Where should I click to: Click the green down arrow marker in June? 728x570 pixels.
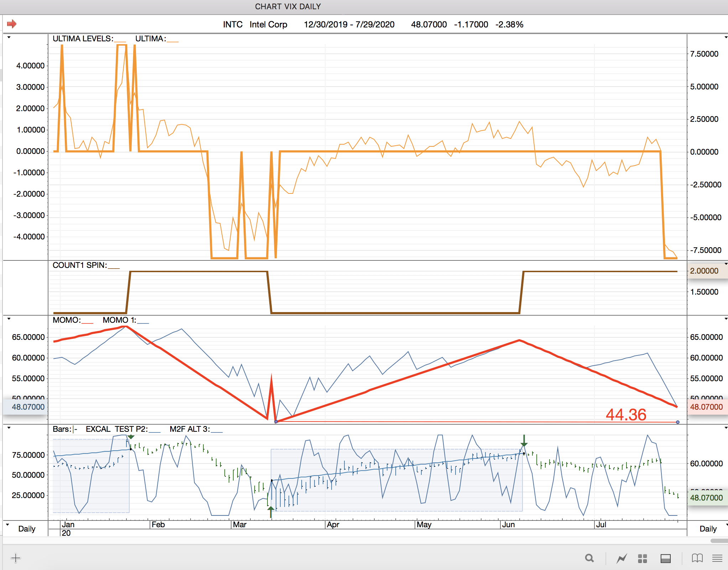click(x=524, y=441)
